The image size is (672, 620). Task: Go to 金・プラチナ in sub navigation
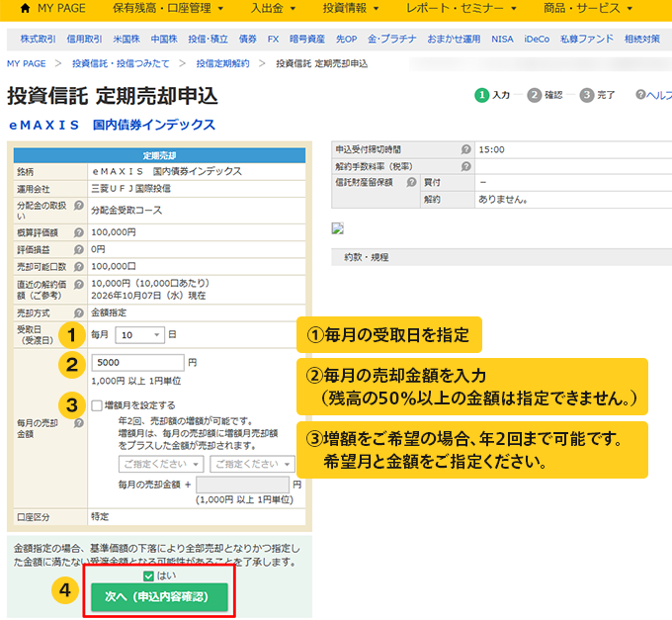point(391,39)
